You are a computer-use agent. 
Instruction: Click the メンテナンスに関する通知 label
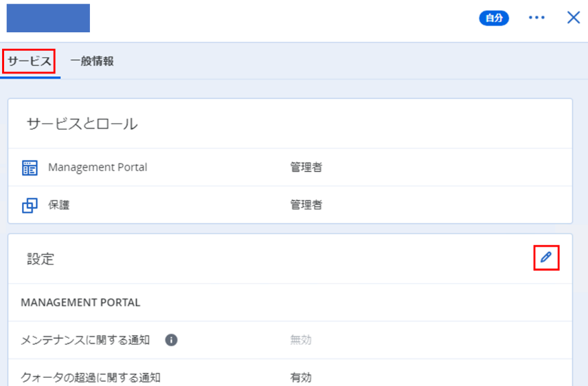[85, 339]
